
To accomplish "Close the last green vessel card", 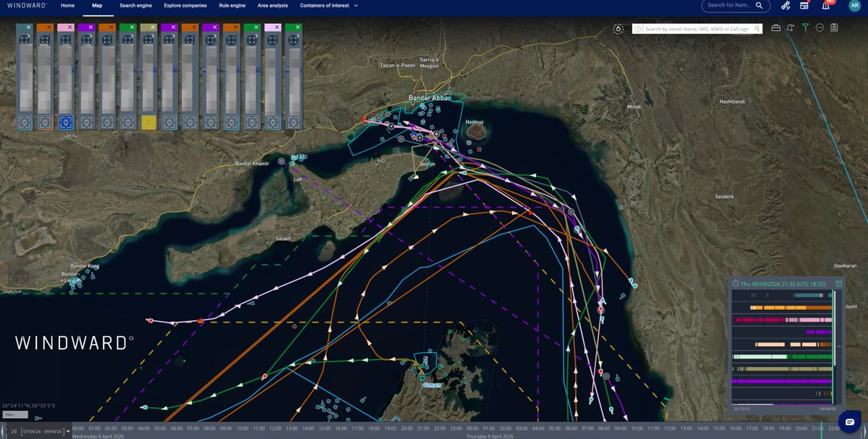I will [x=297, y=27].
